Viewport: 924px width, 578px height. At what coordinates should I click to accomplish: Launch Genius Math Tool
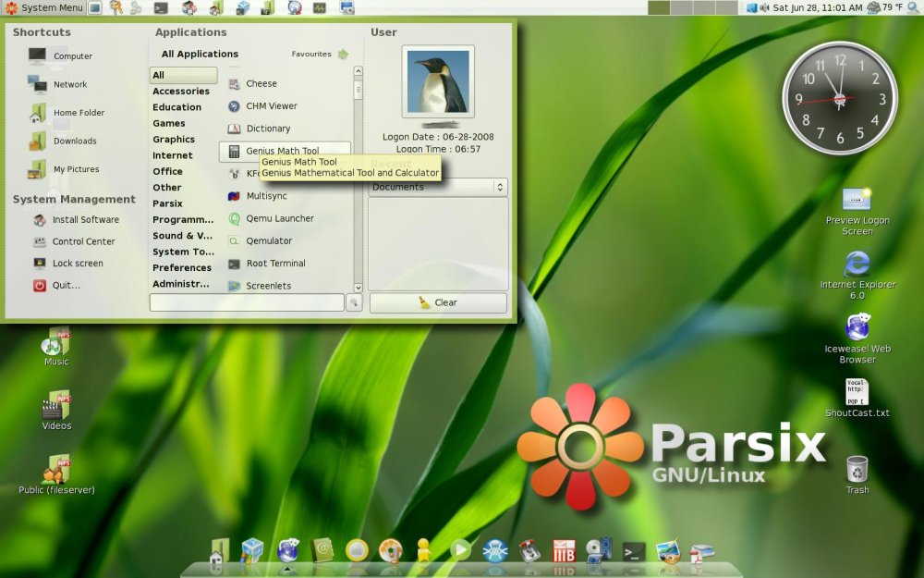point(285,151)
